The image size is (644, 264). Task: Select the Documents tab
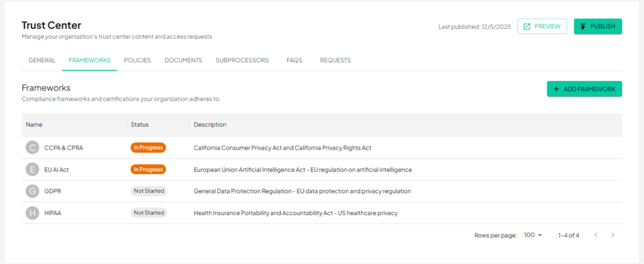tap(183, 60)
